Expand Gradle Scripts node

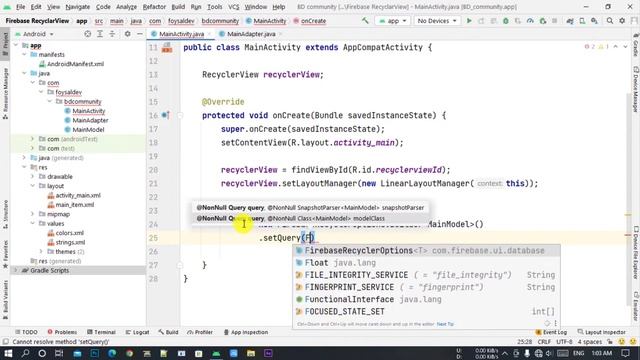coord(16,270)
